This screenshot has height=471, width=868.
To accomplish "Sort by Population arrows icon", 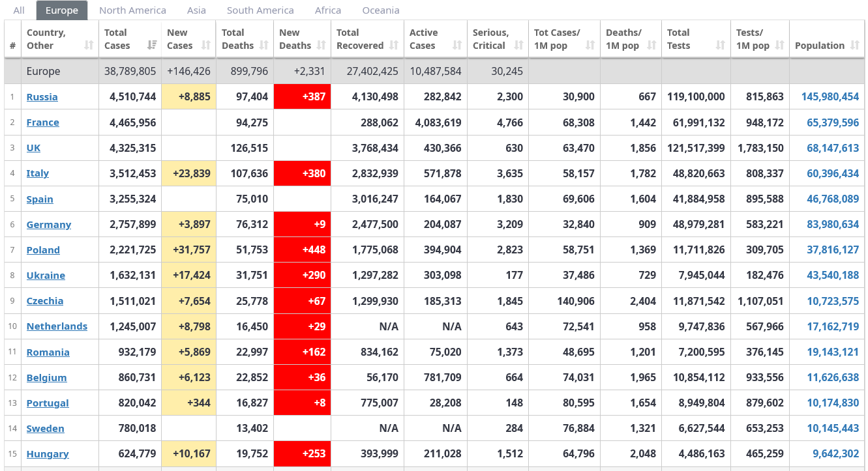I will point(855,46).
